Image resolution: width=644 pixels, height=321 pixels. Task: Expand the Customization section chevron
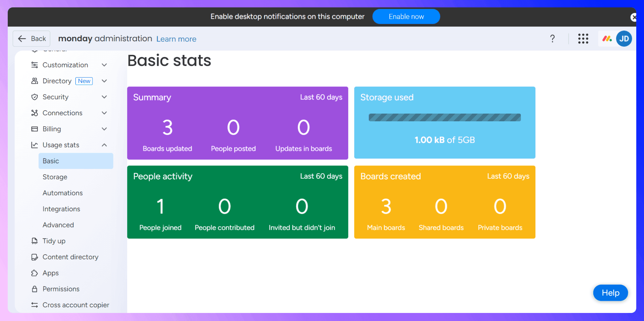point(104,65)
